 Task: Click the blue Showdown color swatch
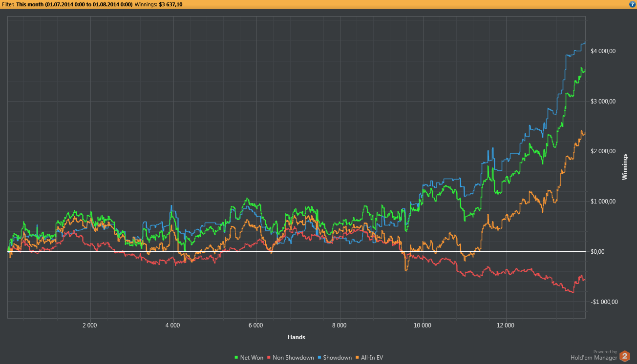[x=320, y=358]
